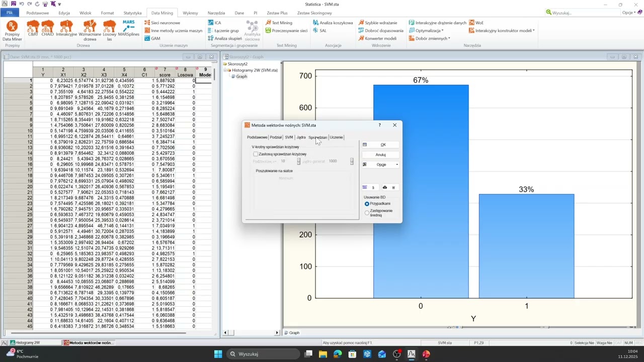Screen dimensions: 644x362
Task: Select Graph item in workbook tree
Action: pyautogui.click(x=242, y=76)
